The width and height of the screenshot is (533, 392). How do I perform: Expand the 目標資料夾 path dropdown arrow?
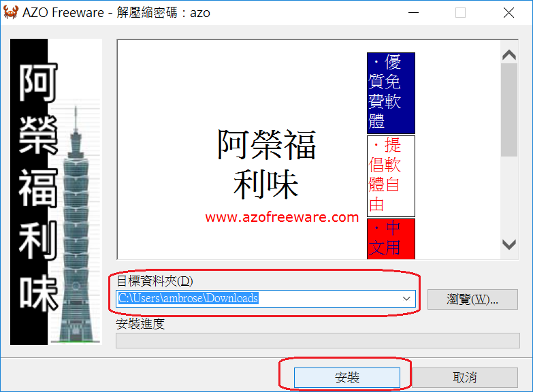[406, 299]
